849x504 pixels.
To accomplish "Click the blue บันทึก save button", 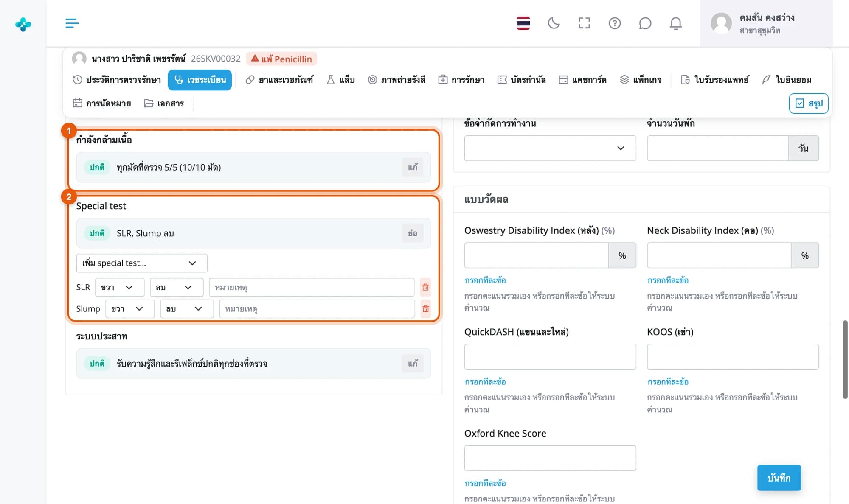I will pyautogui.click(x=779, y=478).
